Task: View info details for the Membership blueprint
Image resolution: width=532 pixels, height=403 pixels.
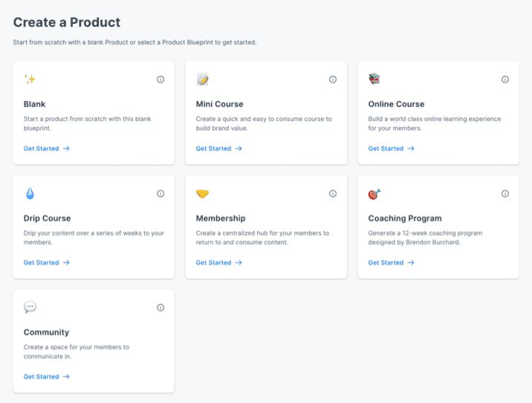Action: pyautogui.click(x=333, y=194)
